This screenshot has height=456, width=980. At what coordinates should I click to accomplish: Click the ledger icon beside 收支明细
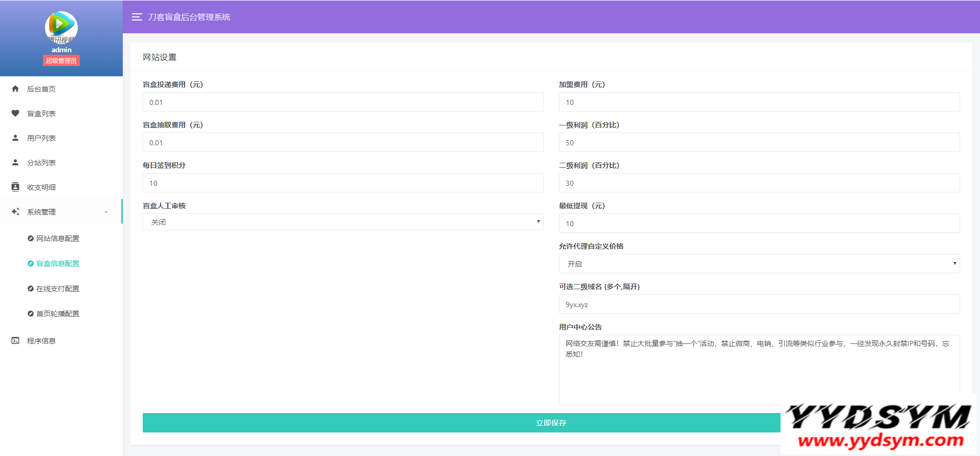coord(15,187)
